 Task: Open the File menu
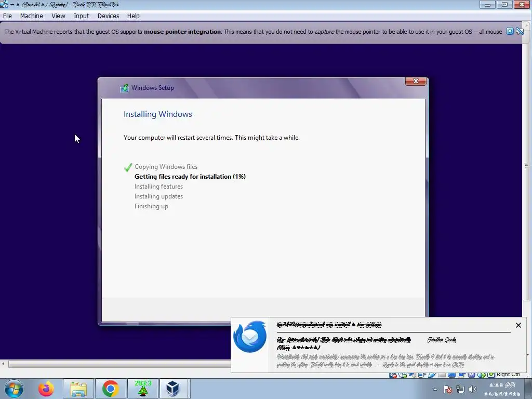point(7,16)
